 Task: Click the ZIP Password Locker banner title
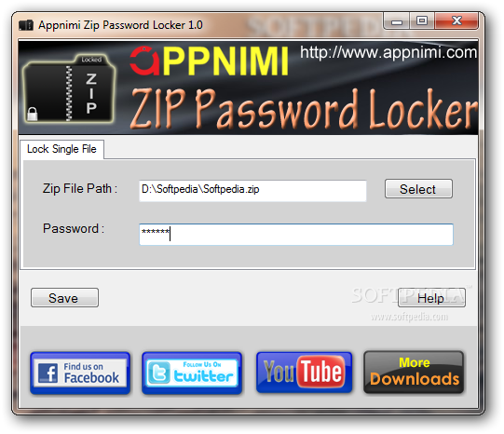point(304,109)
